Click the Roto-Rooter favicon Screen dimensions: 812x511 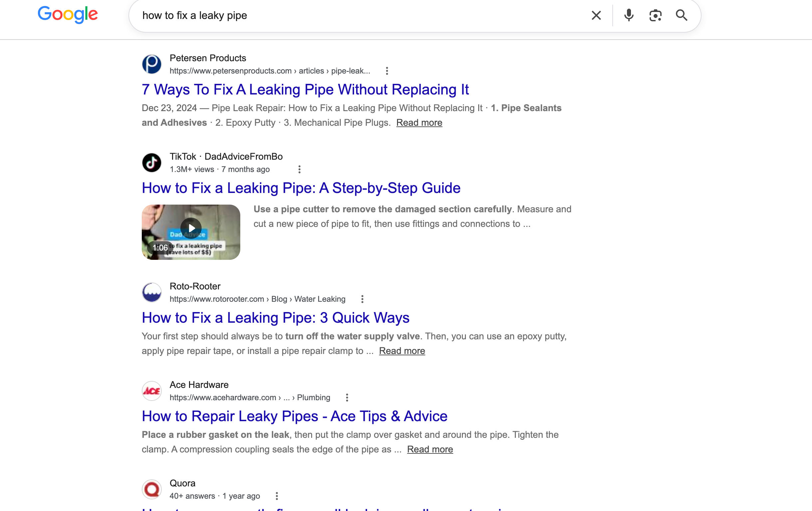152,292
